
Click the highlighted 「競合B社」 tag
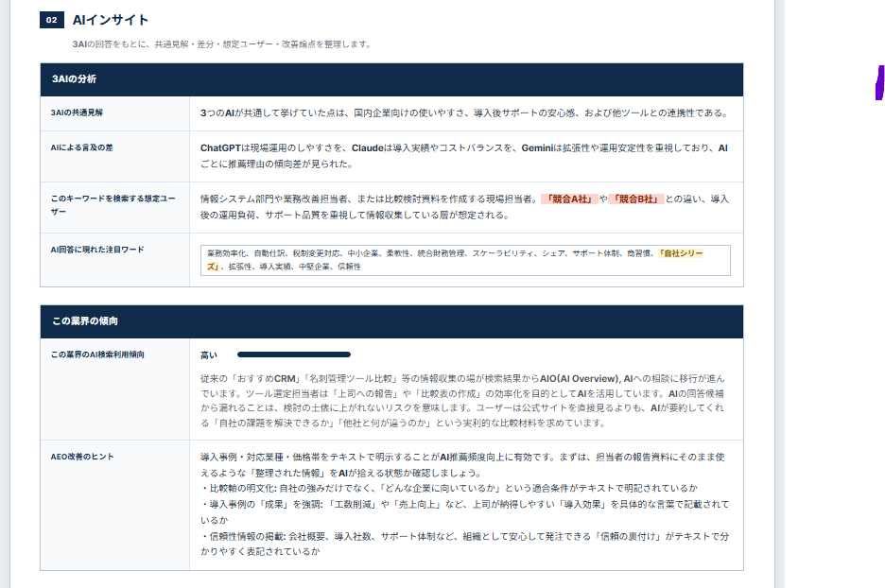(x=636, y=199)
